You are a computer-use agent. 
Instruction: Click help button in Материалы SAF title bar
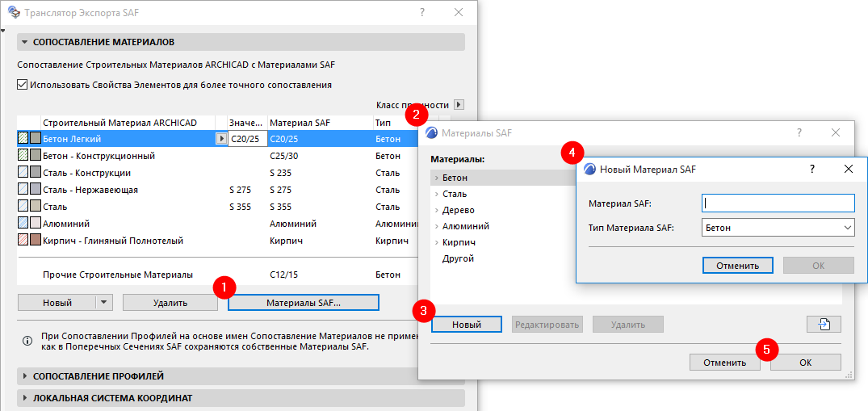[799, 132]
